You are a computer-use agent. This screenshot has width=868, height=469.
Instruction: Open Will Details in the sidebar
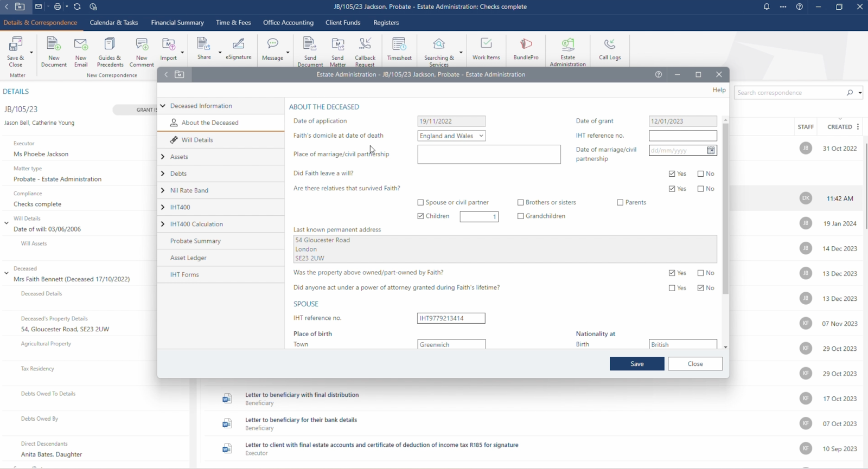(x=221, y=140)
